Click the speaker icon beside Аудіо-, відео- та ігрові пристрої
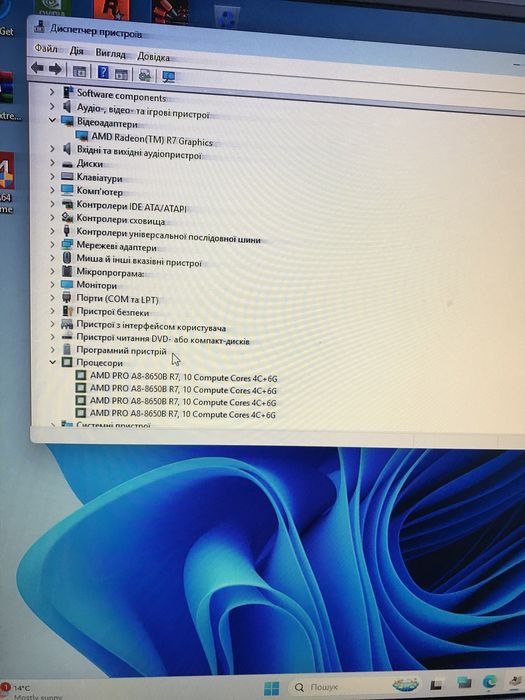 click(67, 107)
